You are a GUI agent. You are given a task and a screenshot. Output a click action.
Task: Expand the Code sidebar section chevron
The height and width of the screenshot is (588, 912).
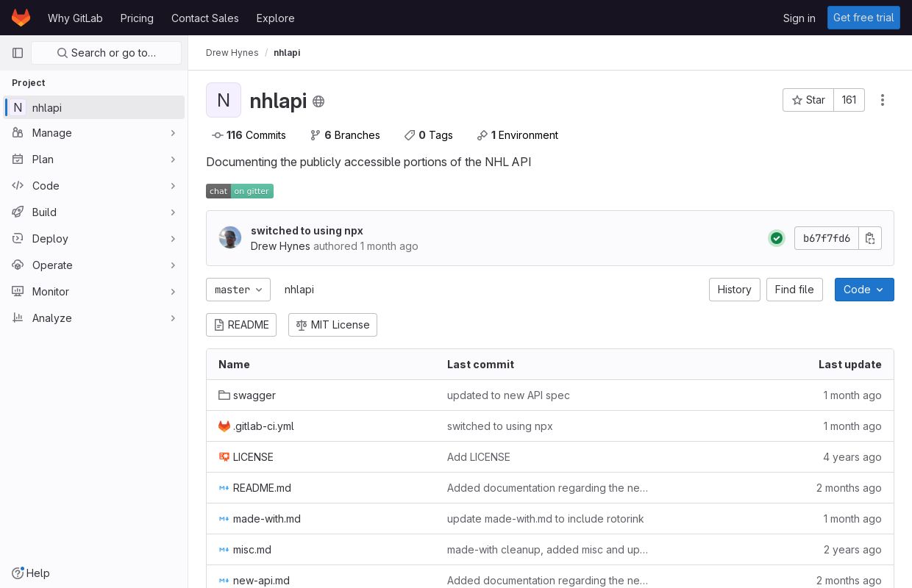[173, 186]
